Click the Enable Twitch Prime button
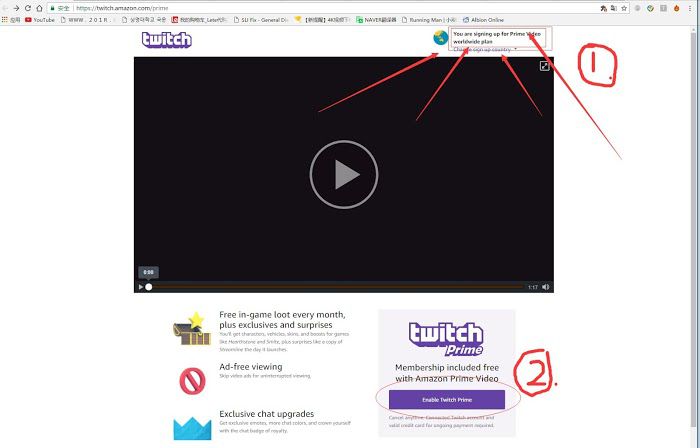Screen dimensions: 700x448 click(x=447, y=399)
